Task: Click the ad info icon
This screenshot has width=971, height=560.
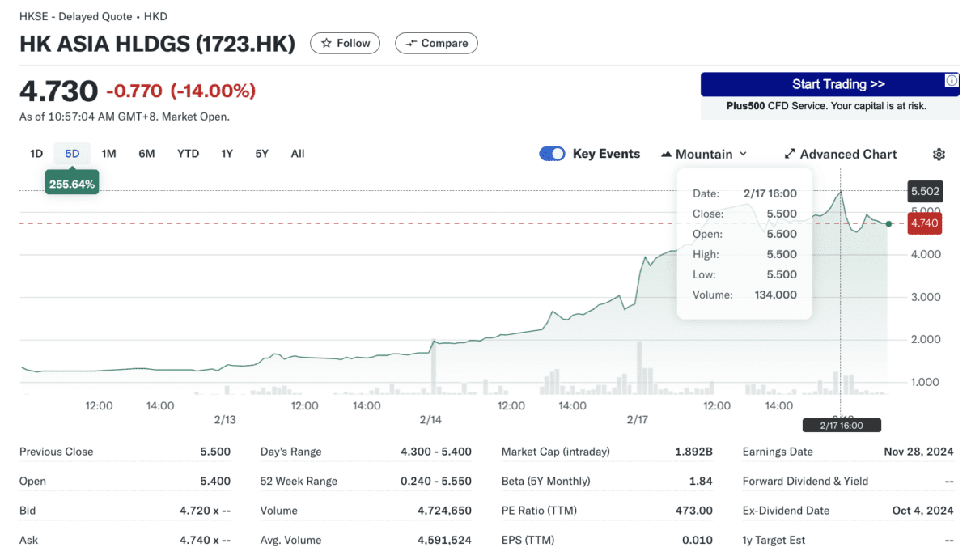Action: 952,80
